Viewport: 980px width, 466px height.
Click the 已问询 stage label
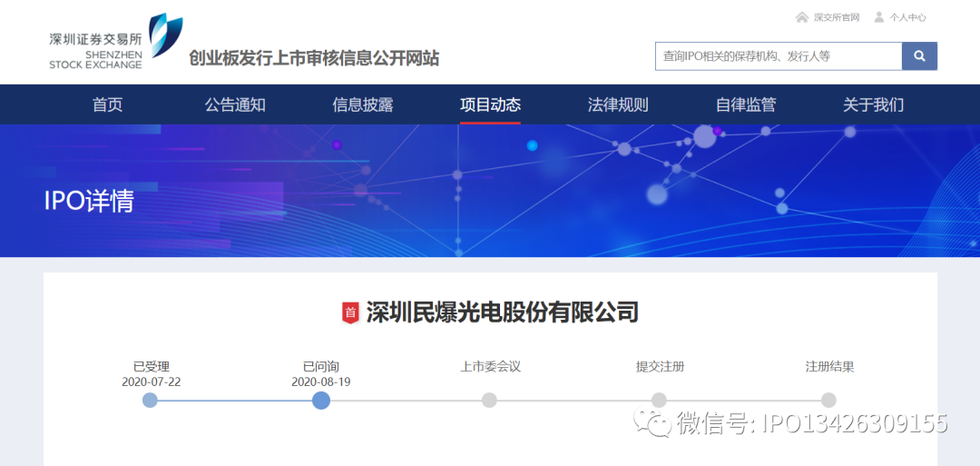(x=320, y=367)
